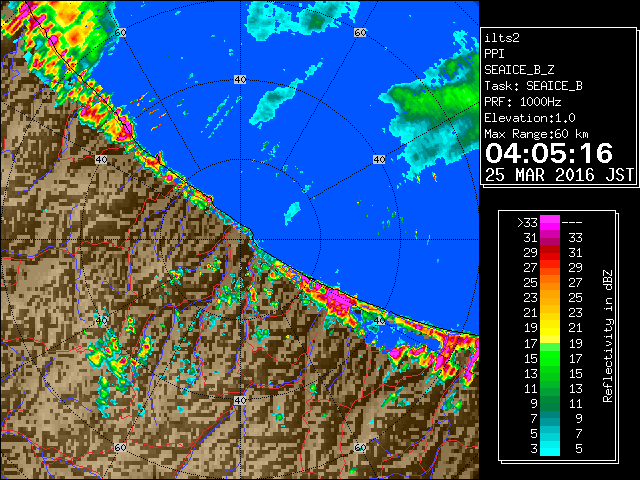Select the 'Elevation:1.0' text
The image size is (640, 480).
(530, 118)
